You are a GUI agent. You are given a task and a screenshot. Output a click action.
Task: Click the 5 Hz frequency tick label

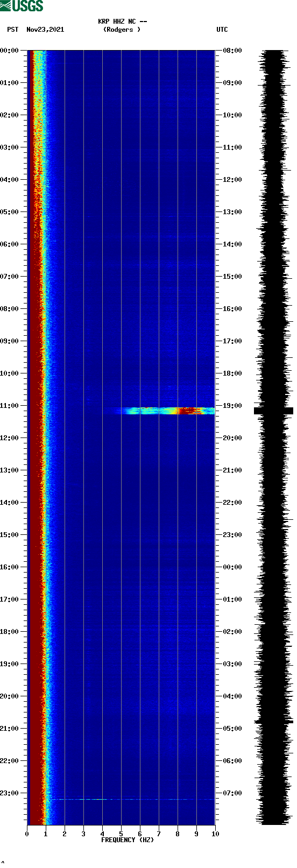tap(121, 834)
